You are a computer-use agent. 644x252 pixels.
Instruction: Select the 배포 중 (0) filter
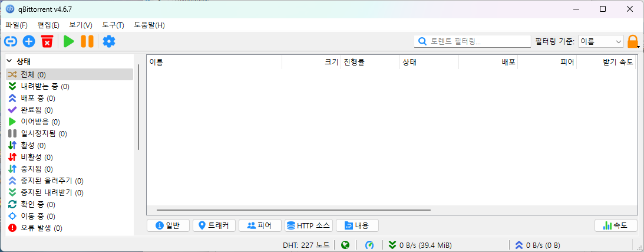tap(69, 98)
